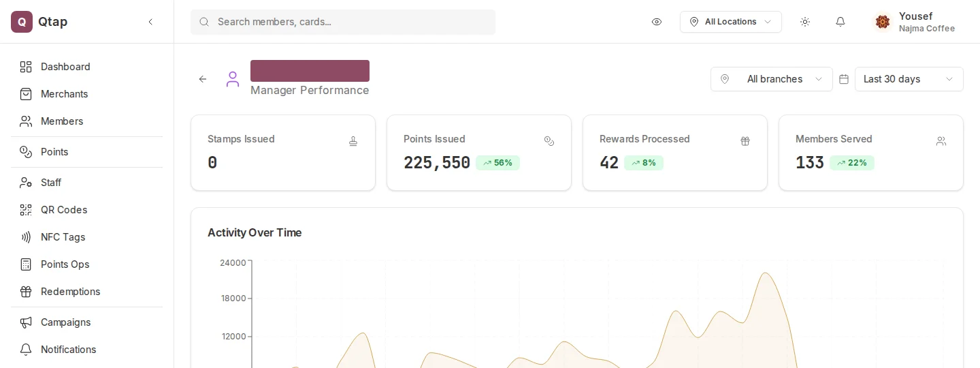Click the calendar icon beside date range
Screen dimensions: 980x368
[844, 79]
